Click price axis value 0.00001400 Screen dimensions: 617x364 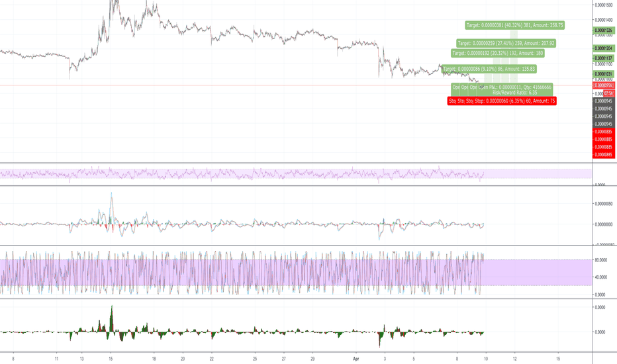[604, 20]
